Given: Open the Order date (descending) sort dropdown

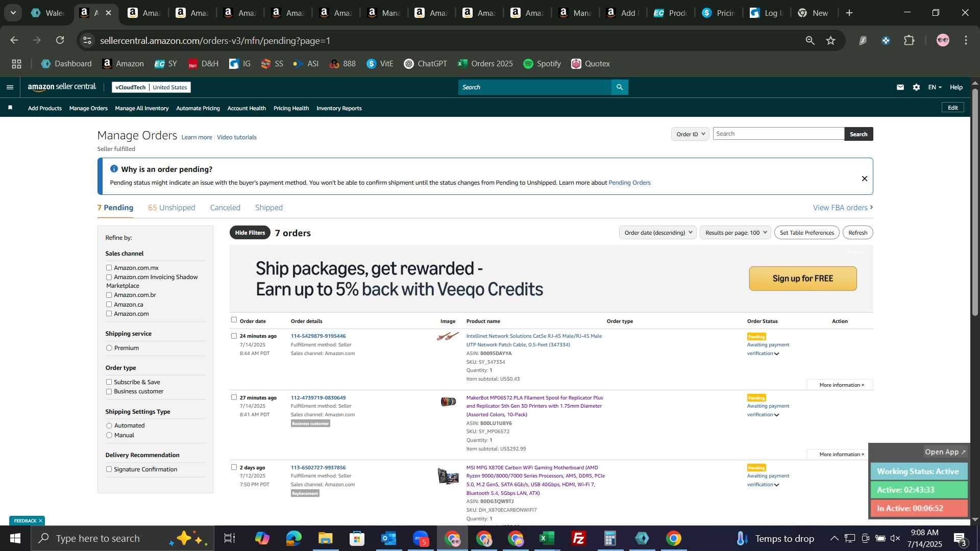Looking at the screenshot, I should tap(658, 233).
